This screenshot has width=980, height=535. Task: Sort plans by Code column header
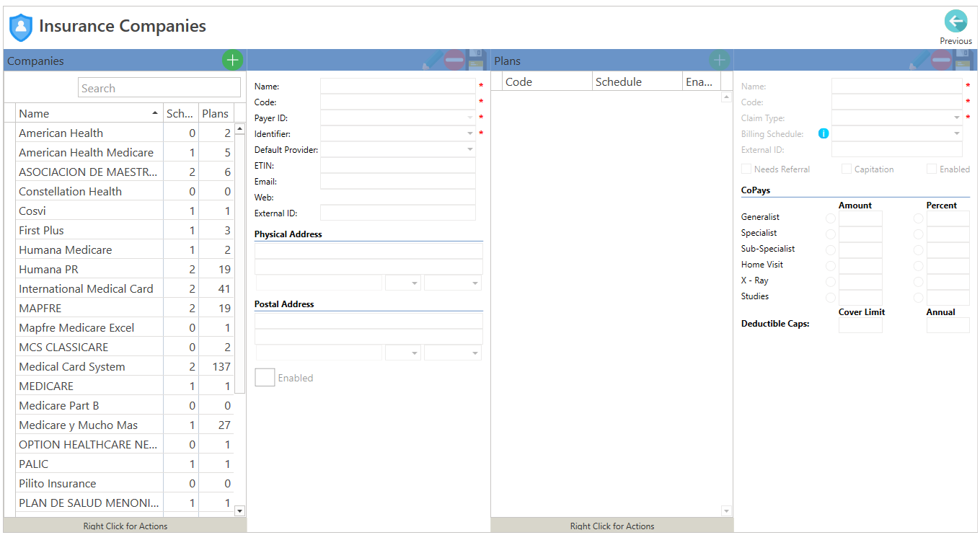pyautogui.click(x=547, y=81)
